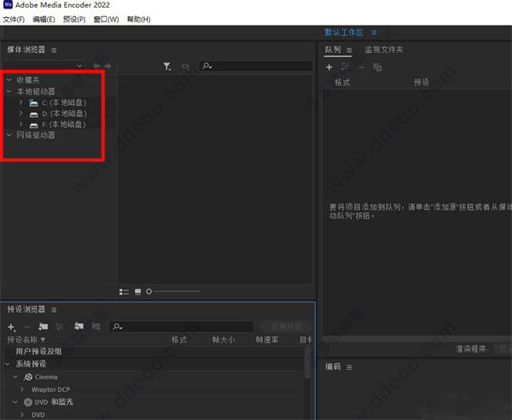Click the Cinema film reel icon

(28, 377)
